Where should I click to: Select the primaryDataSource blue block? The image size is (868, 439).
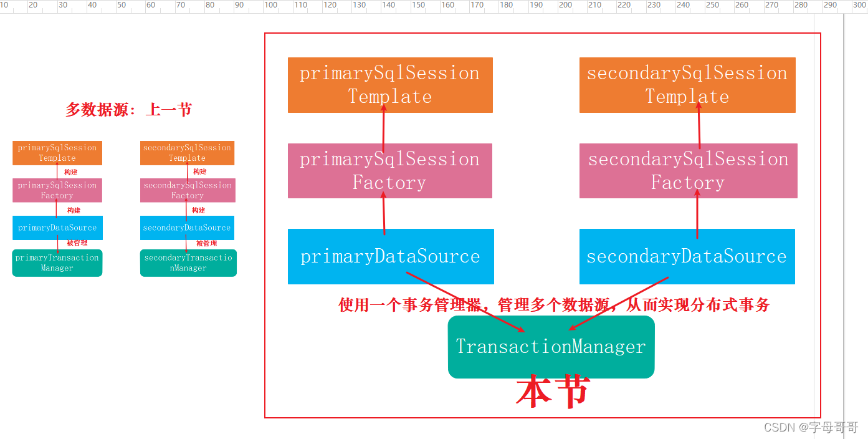tap(390, 256)
